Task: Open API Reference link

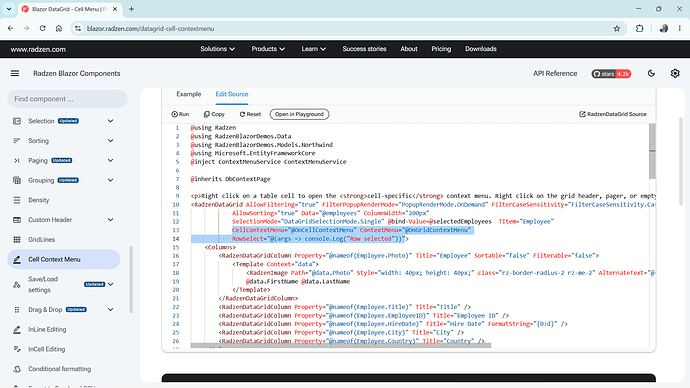Action: (x=555, y=73)
